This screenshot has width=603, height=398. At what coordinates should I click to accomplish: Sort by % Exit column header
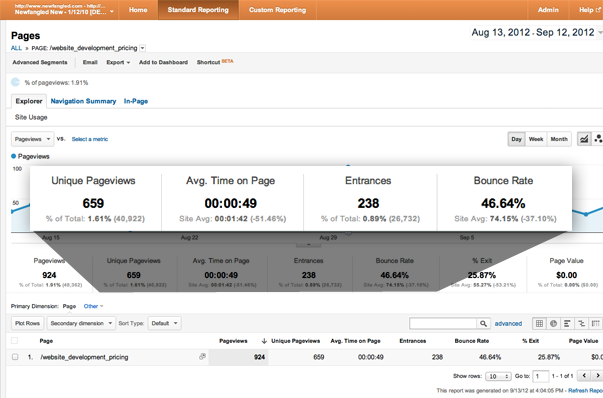530,341
